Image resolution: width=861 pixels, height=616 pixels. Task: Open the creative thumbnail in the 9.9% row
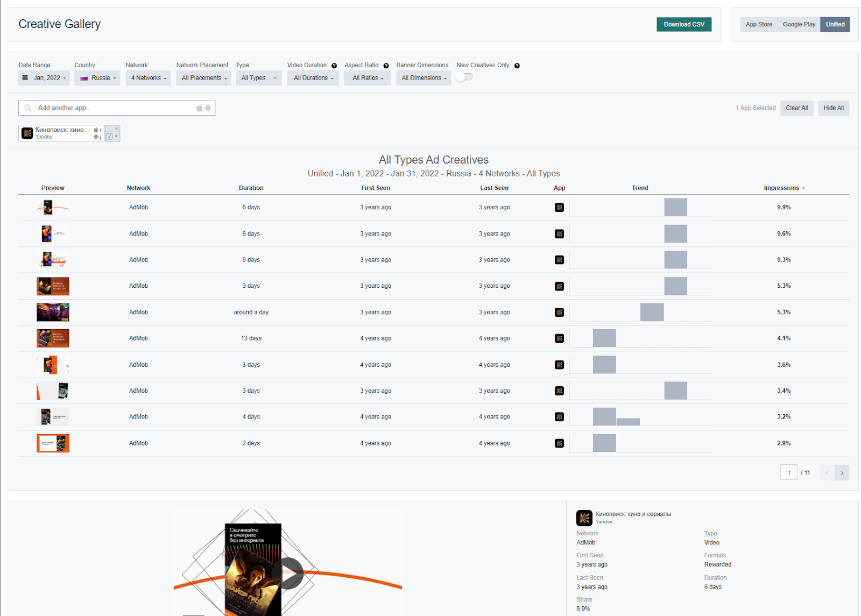pyautogui.click(x=53, y=207)
